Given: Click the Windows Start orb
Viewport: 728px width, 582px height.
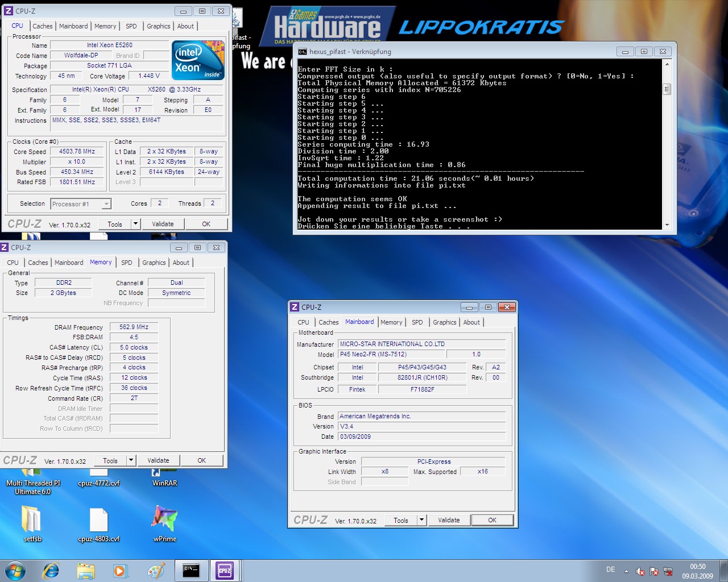Looking at the screenshot, I should (x=15, y=571).
